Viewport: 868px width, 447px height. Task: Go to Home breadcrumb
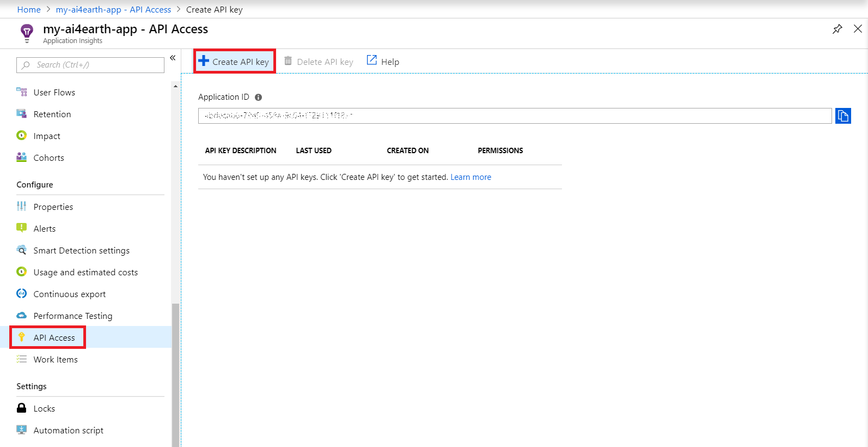pyautogui.click(x=29, y=9)
